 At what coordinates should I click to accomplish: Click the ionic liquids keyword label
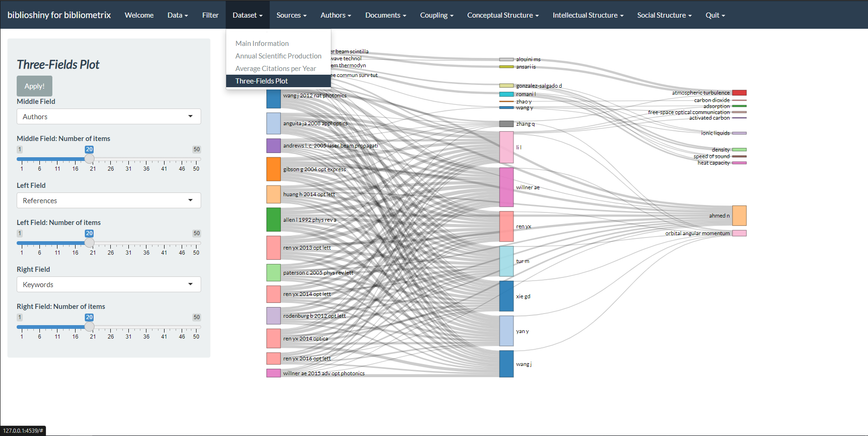[715, 133]
